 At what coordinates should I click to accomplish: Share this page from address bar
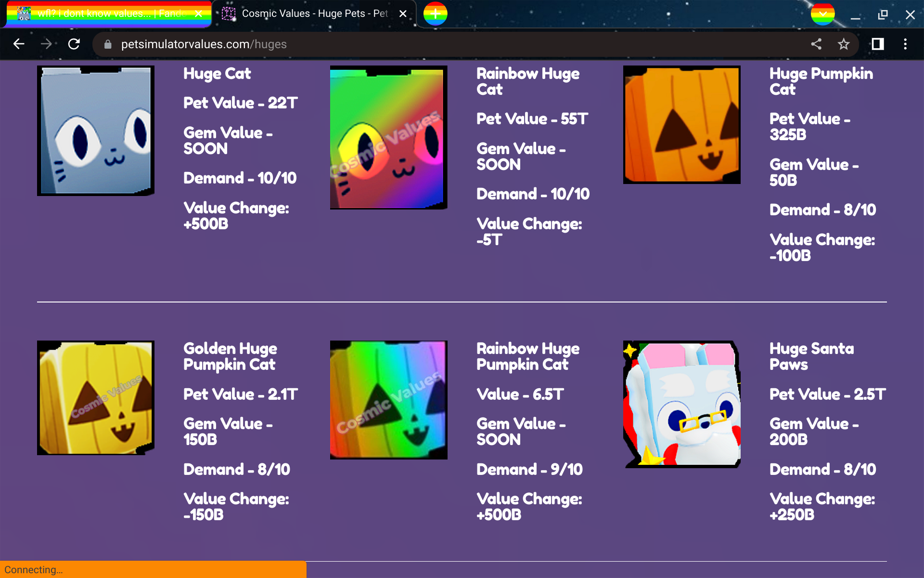(816, 44)
